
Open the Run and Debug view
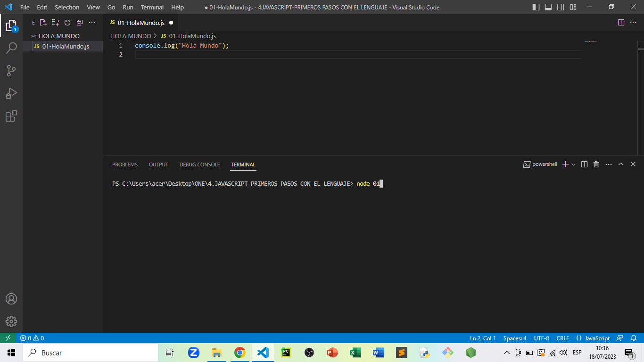[11, 93]
